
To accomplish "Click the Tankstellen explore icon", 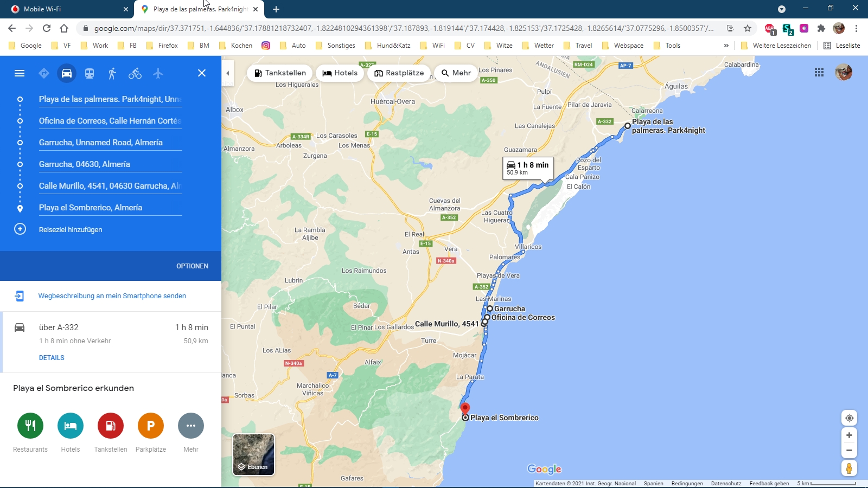I will pyautogui.click(x=111, y=426).
